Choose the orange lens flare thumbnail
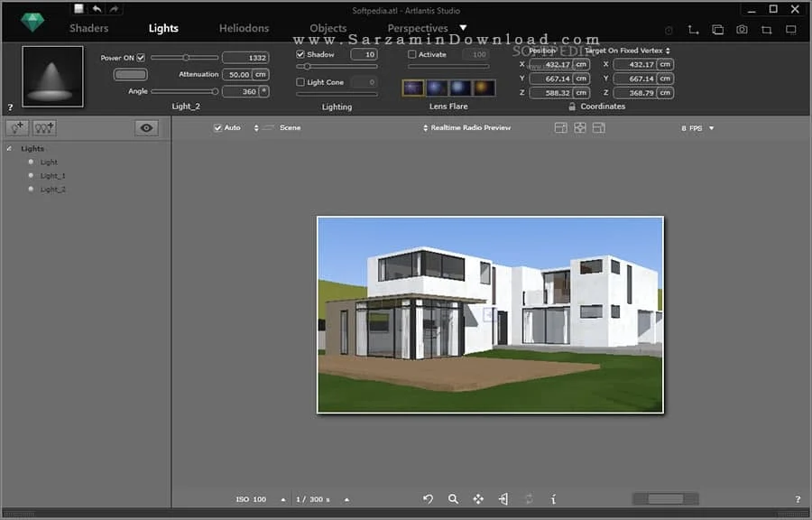Image resolution: width=812 pixels, height=520 pixels. coord(484,88)
